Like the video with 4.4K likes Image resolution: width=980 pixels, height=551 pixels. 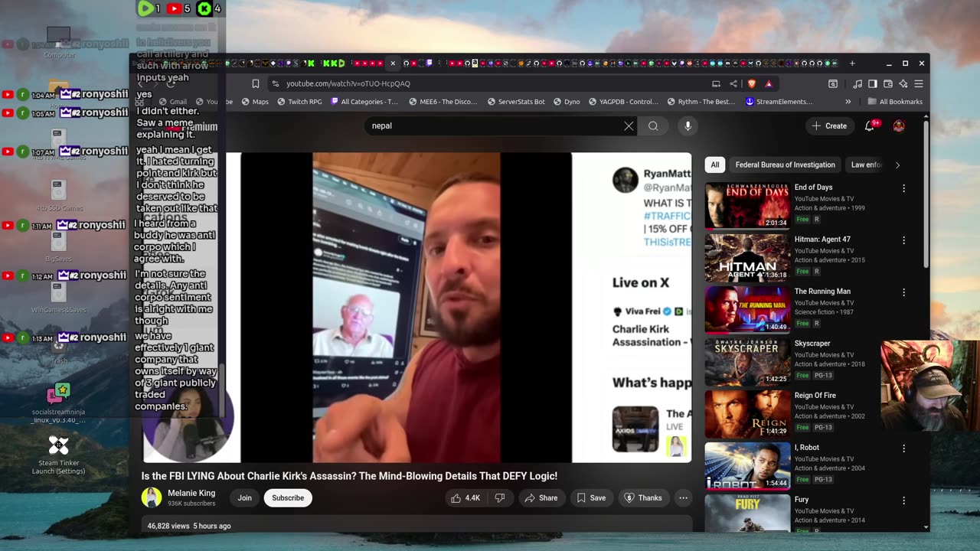coord(465,498)
